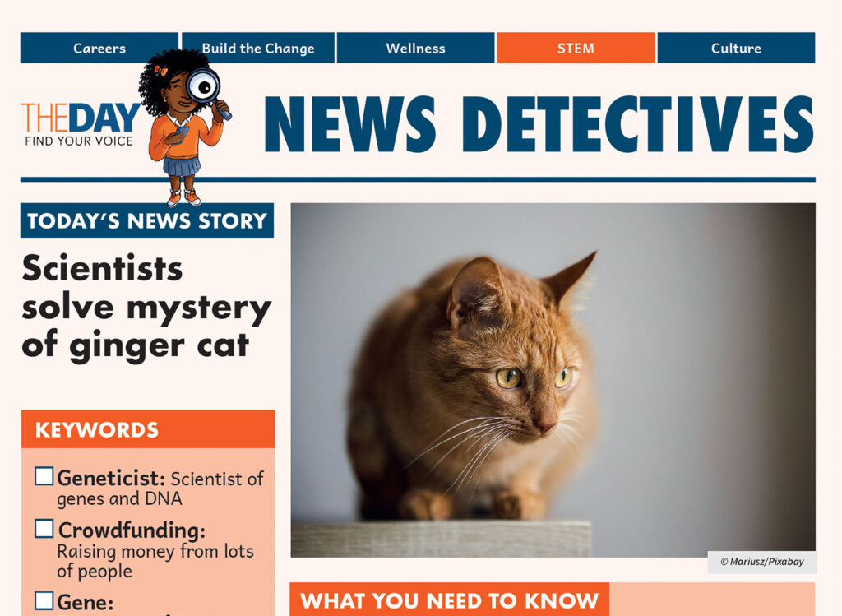Select the Build the Change tab
Viewport: 842px width, 616px height.
pos(258,48)
